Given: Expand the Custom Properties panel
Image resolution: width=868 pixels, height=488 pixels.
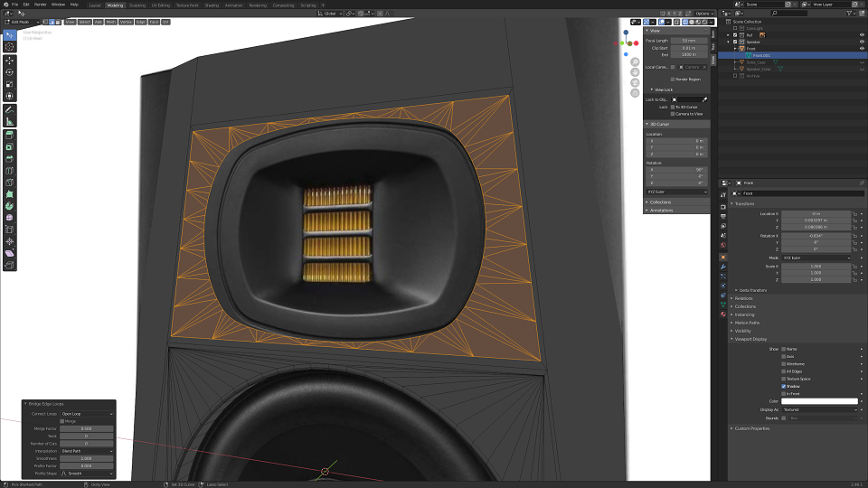Looking at the screenshot, I should click(x=751, y=428).
